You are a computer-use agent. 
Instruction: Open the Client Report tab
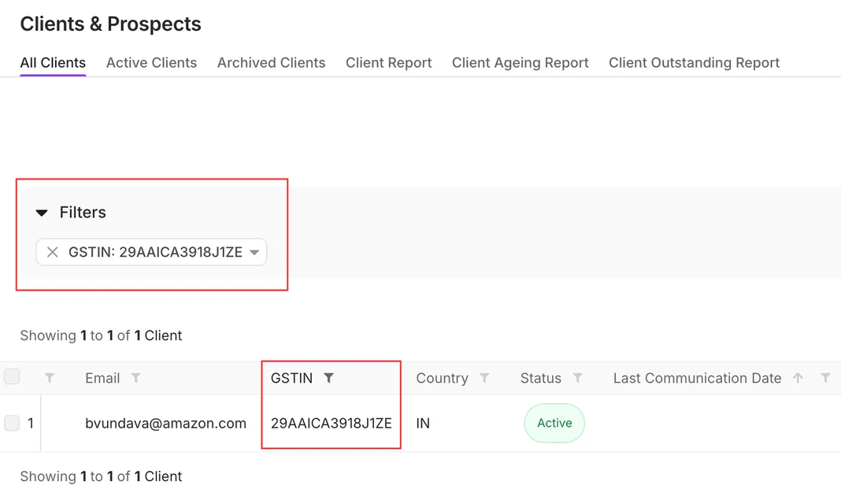click(x=389, y=63)
